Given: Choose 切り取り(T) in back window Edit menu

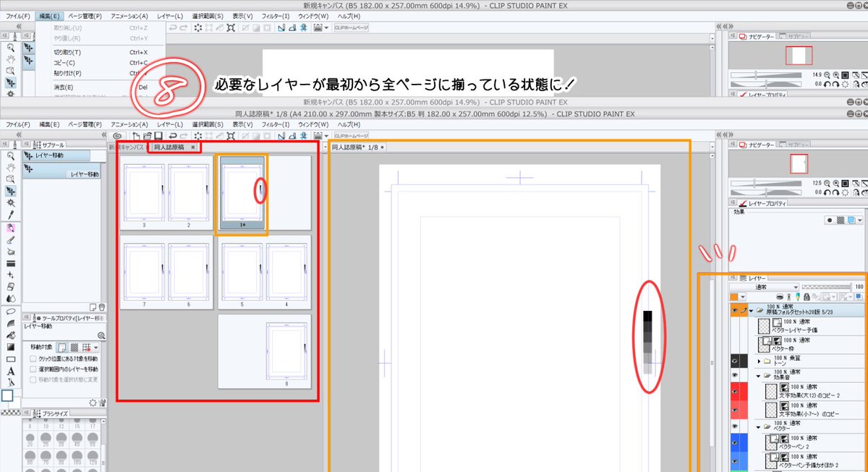Looking at the screenshot, I should click(67, 52).
